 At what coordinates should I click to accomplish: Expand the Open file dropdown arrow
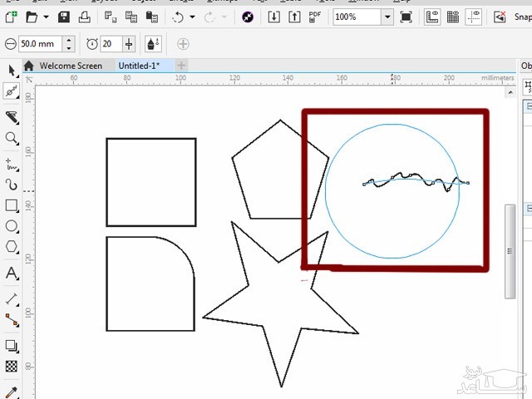click(x=46, y=17)
